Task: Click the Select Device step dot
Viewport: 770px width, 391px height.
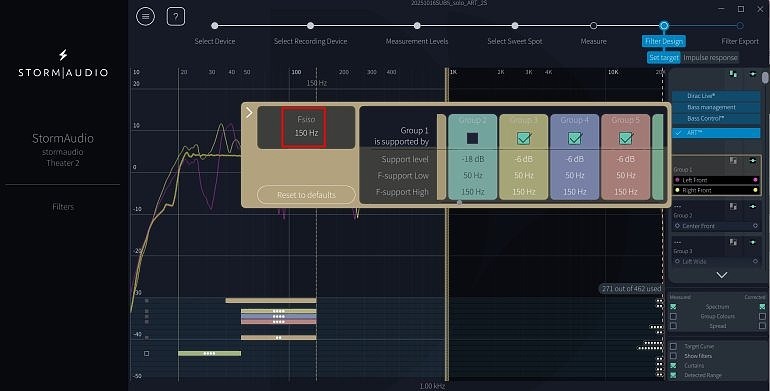Action: coord(215,26)
